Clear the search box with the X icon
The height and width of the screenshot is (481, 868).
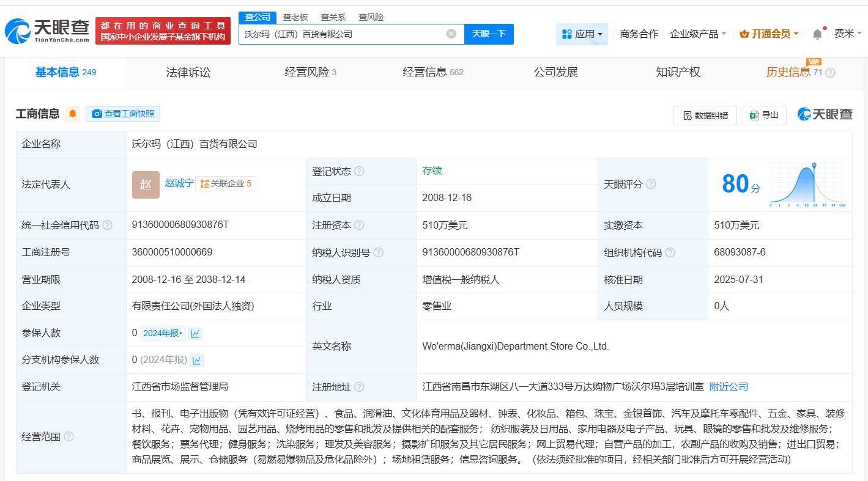click(451, 34)
